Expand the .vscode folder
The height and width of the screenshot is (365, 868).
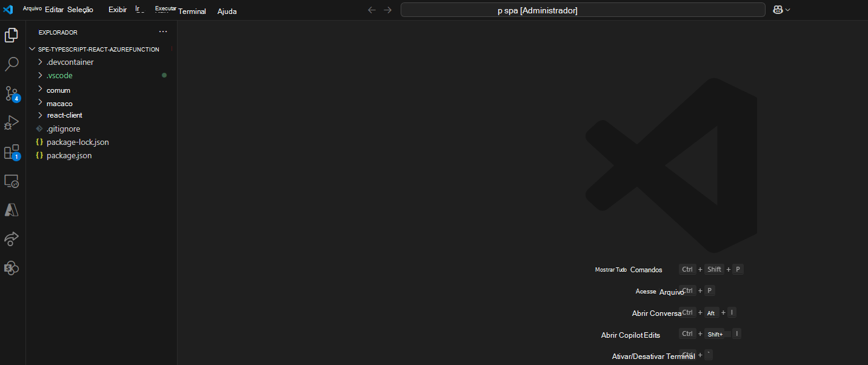click(x=40, y=75)
